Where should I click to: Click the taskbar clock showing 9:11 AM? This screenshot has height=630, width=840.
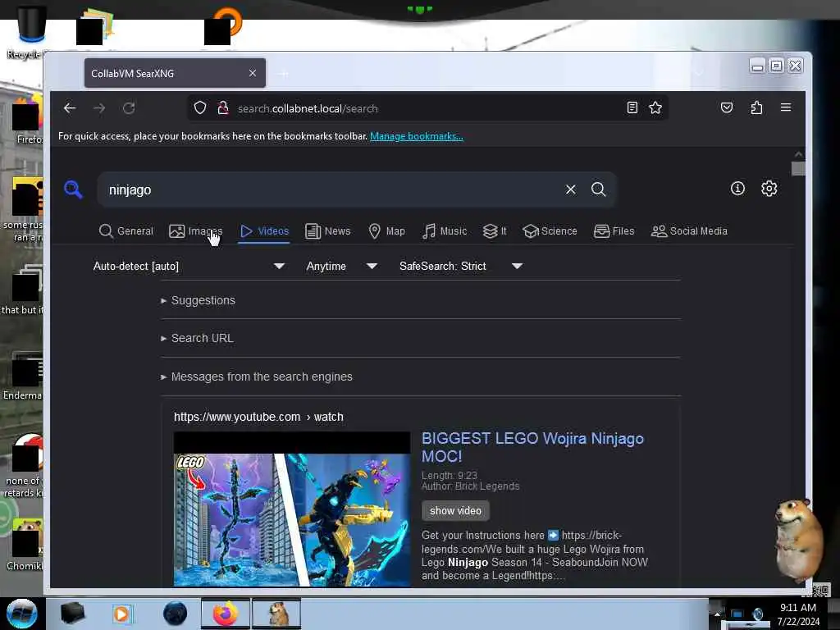[x=798, y=614]
